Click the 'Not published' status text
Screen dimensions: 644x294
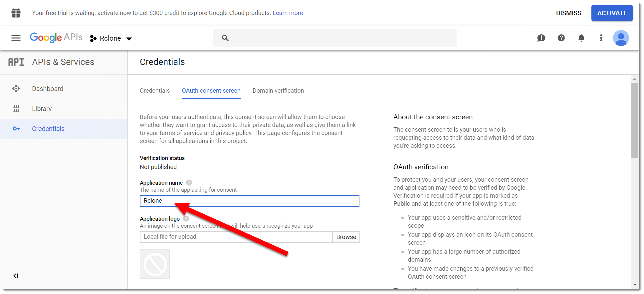click(158, 167)
